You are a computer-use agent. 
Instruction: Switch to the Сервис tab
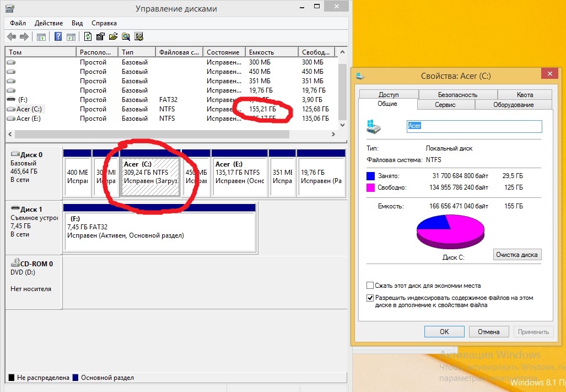(x=445, y=104)
